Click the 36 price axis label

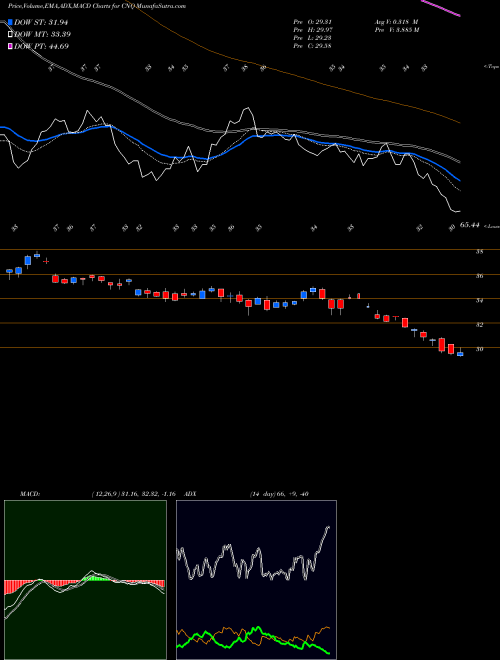click(479, 276)
